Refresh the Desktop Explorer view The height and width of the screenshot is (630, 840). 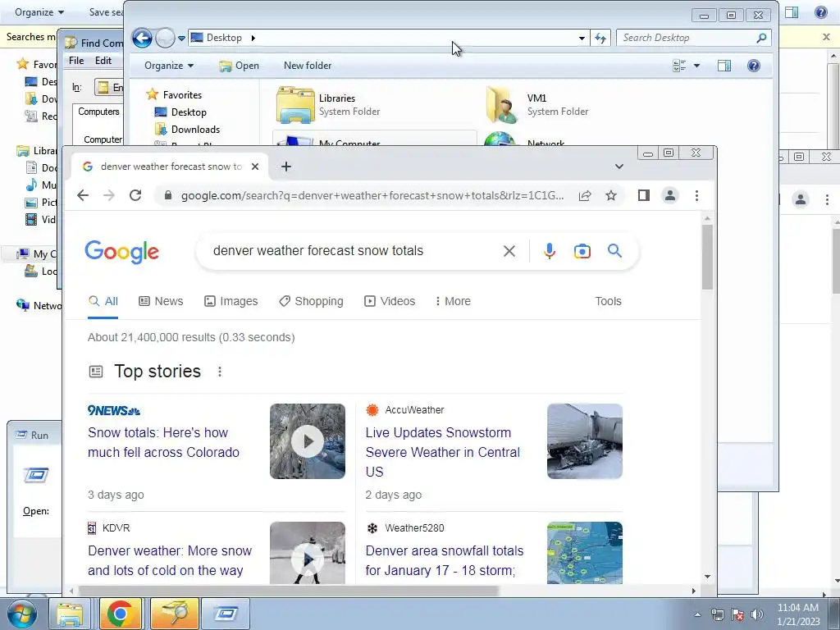click(x=600, y=38)
